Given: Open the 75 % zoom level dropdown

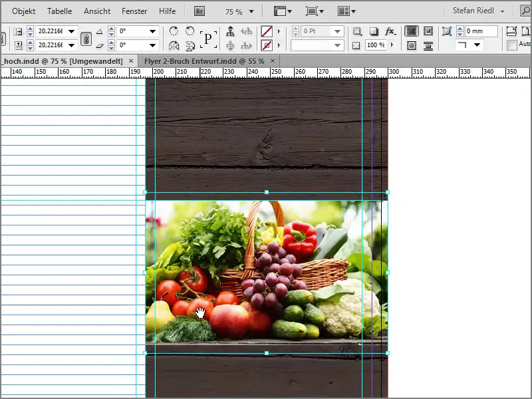Looking at the screenshot, I should pyautogui.click(x=251, y=11).
